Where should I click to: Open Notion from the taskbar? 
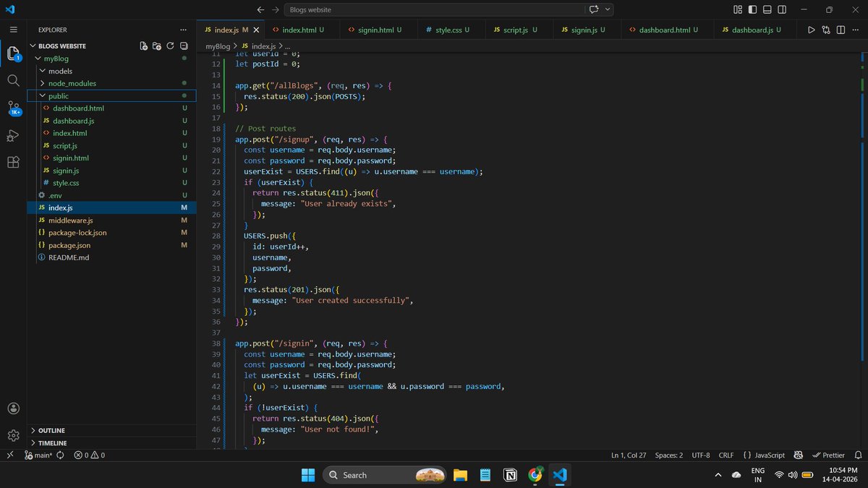pyautogui.click(x=510, y=475)
